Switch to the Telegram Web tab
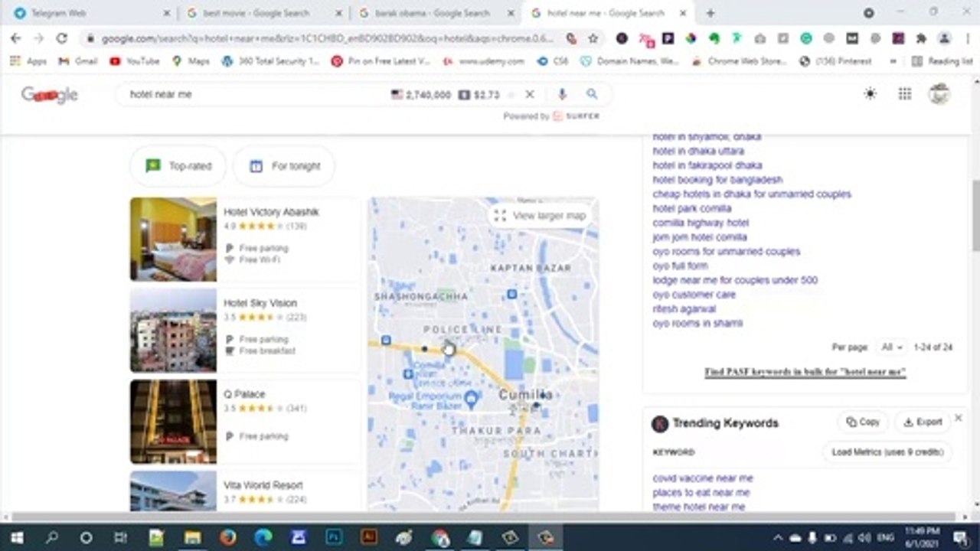Image resolution: width=980 pixels, height=551 pixels. click(92, 13)
